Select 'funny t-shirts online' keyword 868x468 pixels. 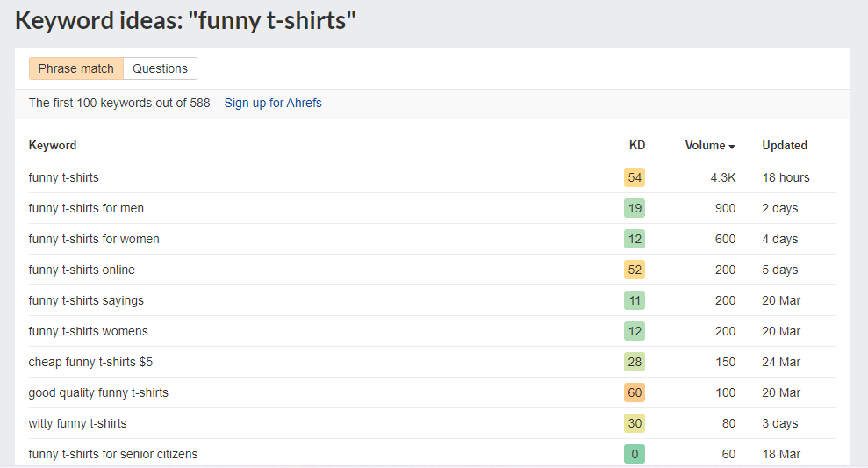[82, 270]
